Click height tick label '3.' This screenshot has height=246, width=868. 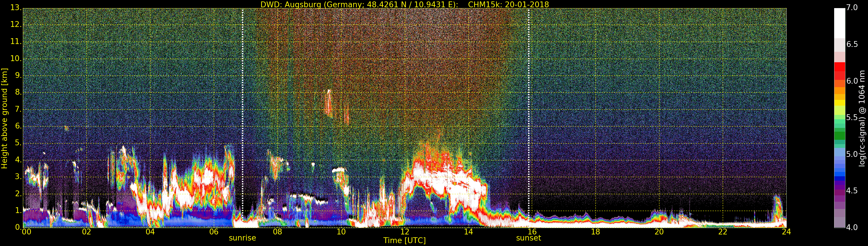click(x=18, y=177)
